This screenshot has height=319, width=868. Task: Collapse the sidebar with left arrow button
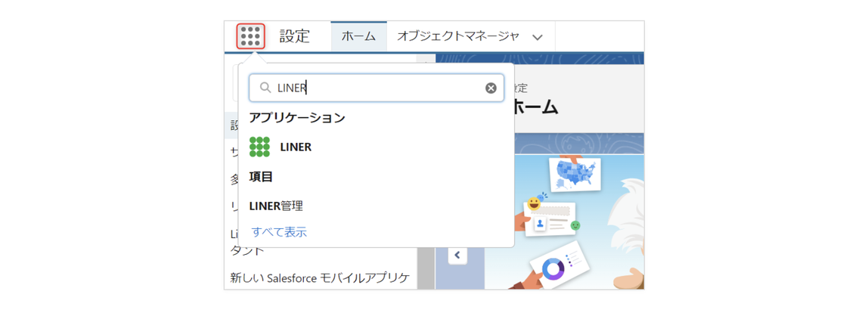[457, 255]
